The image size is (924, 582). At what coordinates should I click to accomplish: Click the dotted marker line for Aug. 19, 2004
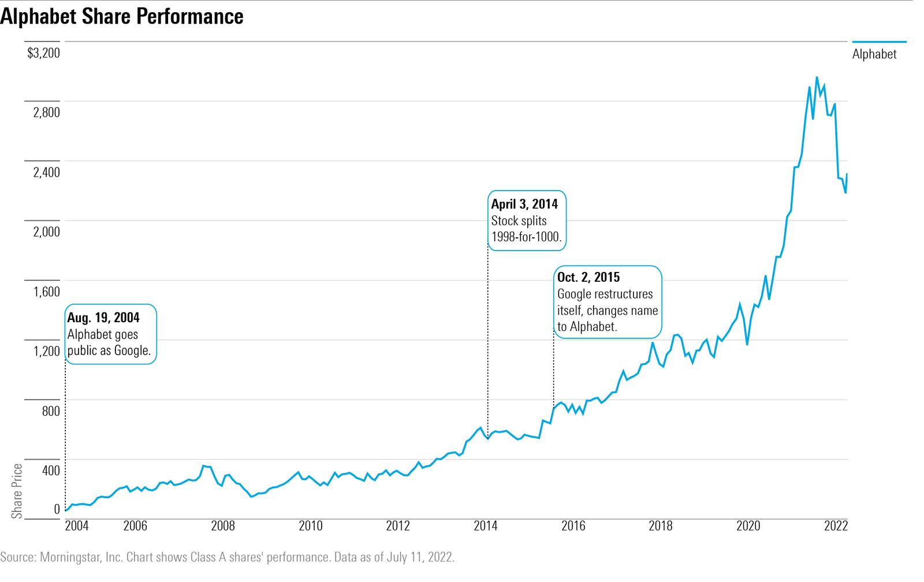coord(65,433)
